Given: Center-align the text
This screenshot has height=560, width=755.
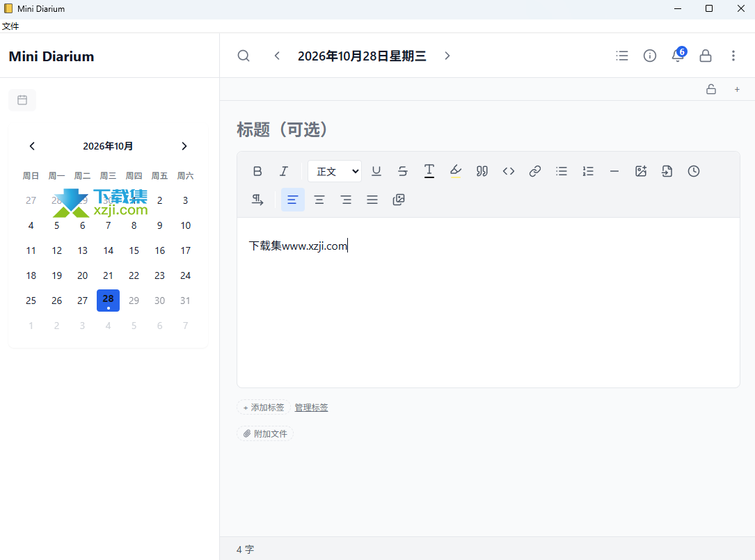Looking at the screenshot, I should [x=319, y=200].
